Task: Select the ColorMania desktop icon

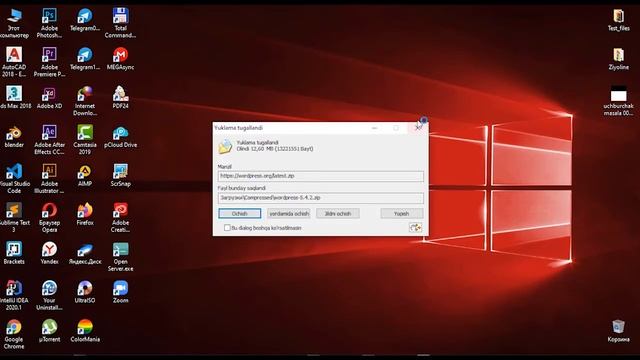Action: pos(85,331)
